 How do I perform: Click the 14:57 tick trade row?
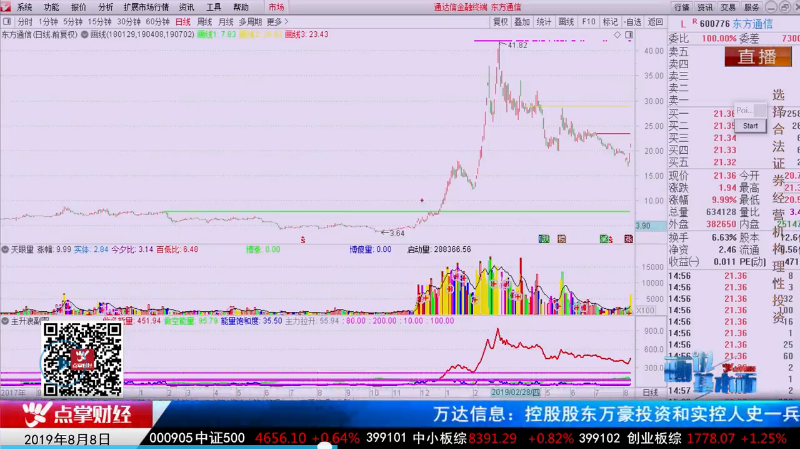[x=733, y=390]
